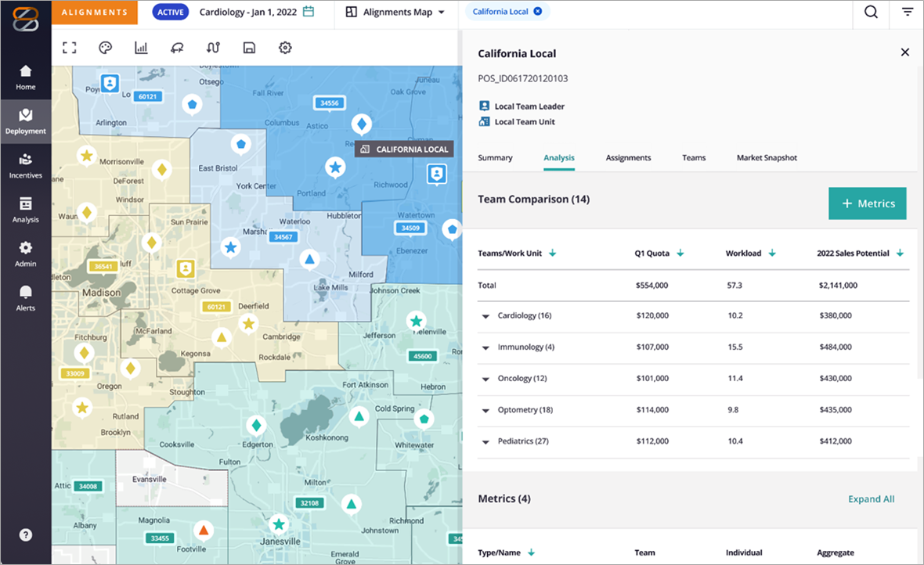This screenshot has height=565, width=924.
Task: Sort by Q1 Quota column arrow
Action: click(x=680, y=253)
